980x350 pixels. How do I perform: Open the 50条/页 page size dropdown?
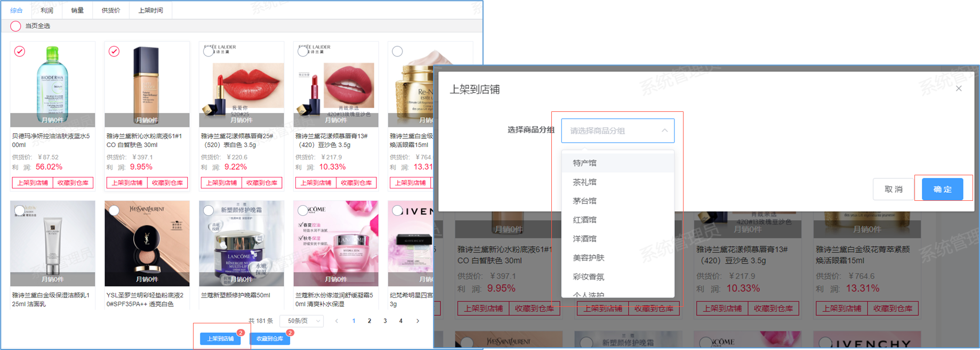click(x=302, y=321)
